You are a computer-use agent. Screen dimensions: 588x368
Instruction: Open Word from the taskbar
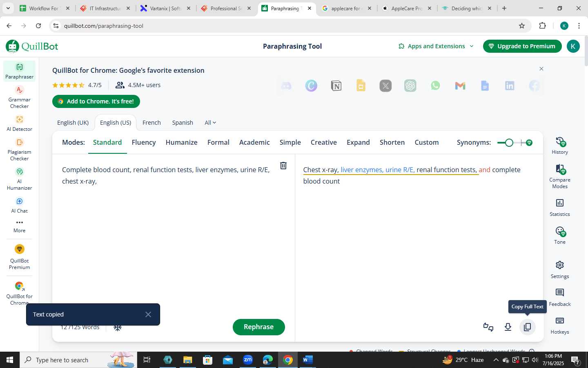click(307, 360)
